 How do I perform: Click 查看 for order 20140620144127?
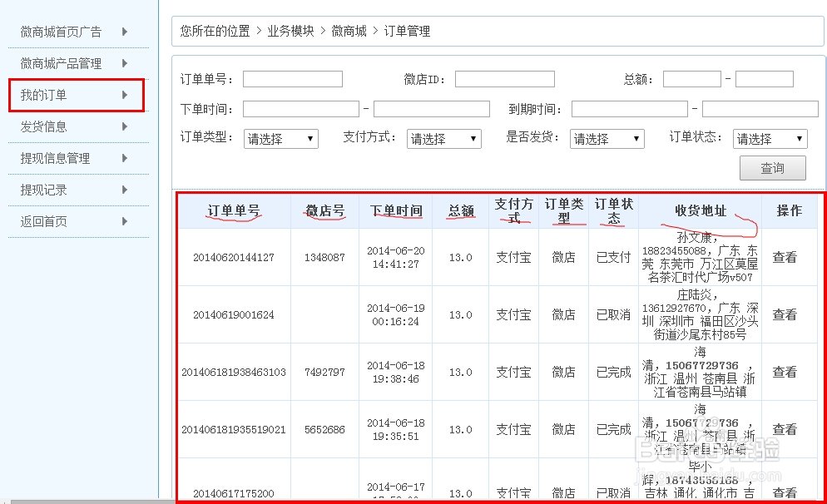785,258
